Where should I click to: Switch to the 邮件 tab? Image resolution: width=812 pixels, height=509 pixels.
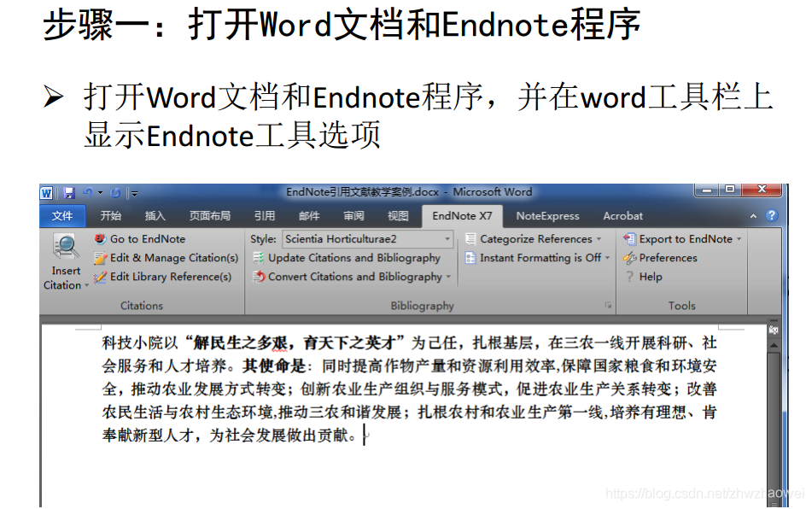(309, 216)
